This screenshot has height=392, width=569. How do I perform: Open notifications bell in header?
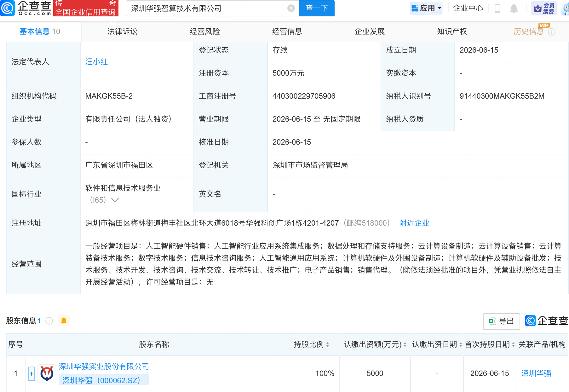514,9
